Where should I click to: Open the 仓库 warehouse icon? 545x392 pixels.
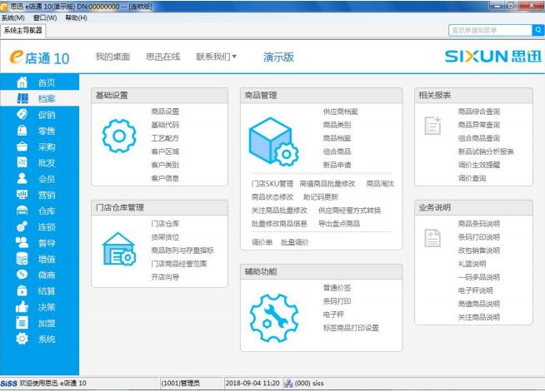point(22,211)
